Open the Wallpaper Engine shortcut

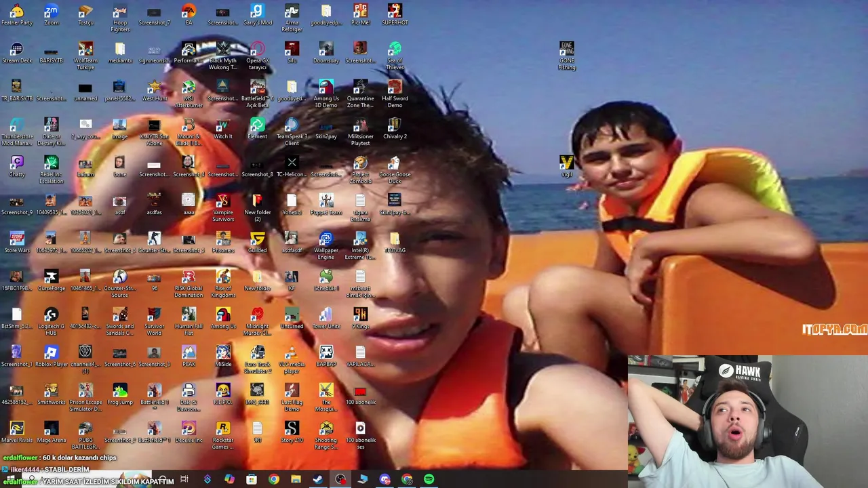click(326, 246)
